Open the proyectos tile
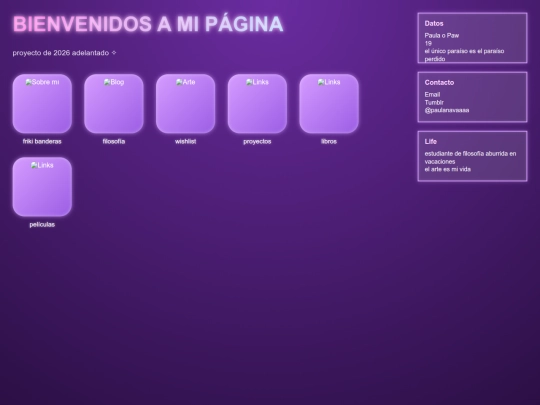Image resolution: width=540 pixels, height=405 pixels. (x=257, y=104)
